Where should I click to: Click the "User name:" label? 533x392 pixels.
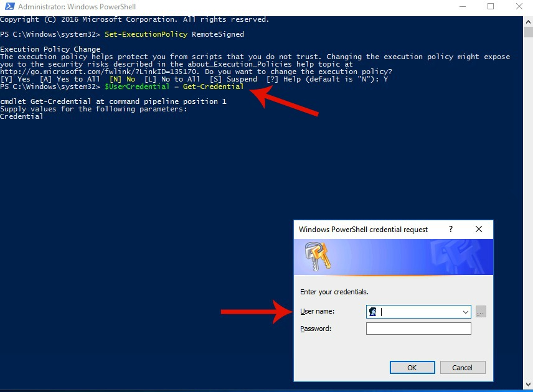317,311
